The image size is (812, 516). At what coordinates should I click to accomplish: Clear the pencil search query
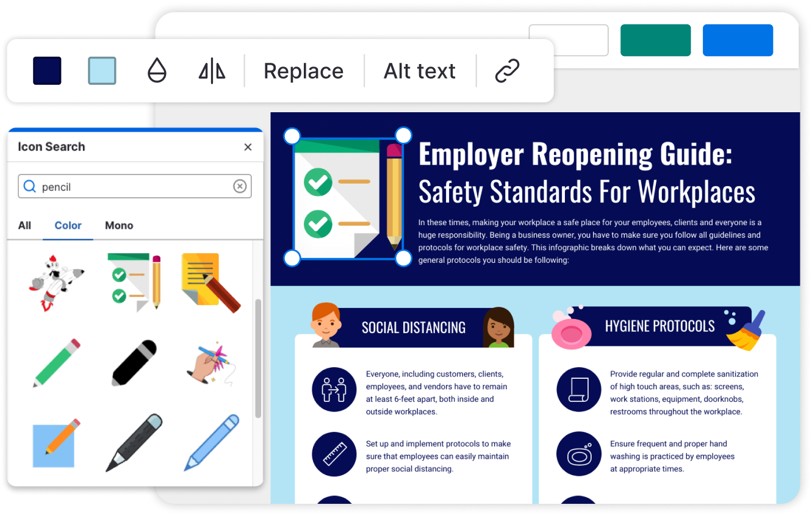tap(240, 186)
